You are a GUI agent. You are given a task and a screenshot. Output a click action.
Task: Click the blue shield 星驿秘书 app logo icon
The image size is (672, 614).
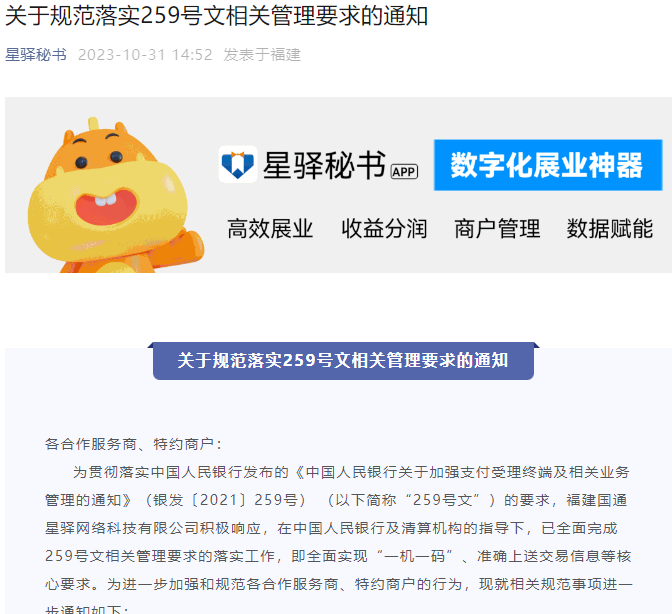pos(238,165)
